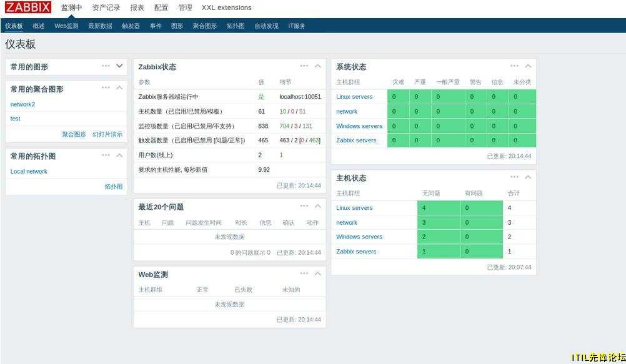Open Windows servers in 主机状态 widget
The height and width of the screenshot is (364, 626).
pos(359,237)
